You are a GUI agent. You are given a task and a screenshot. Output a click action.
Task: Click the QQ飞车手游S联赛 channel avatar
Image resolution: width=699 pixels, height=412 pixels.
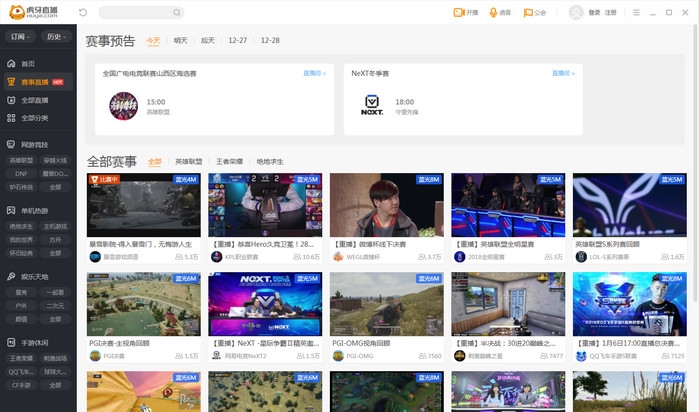coord(581,356)
